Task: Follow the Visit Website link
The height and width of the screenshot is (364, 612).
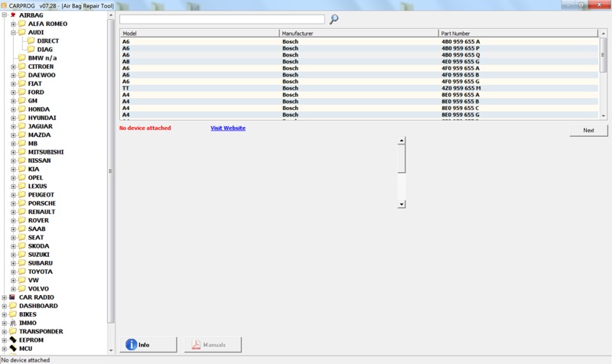Action: point(228,128)
